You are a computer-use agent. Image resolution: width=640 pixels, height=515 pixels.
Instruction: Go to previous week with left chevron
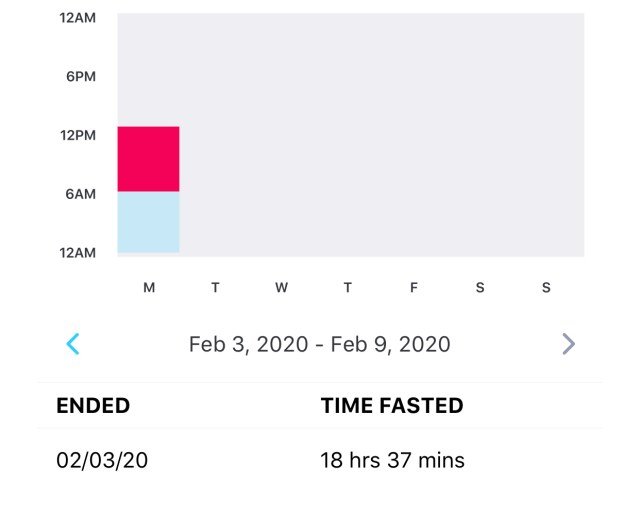point(73,344)
